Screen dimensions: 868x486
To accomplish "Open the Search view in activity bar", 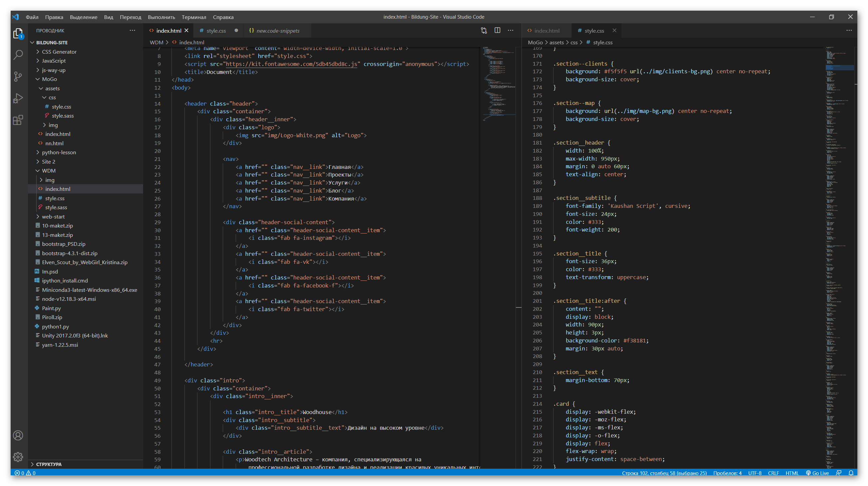I will pos(18,55).
